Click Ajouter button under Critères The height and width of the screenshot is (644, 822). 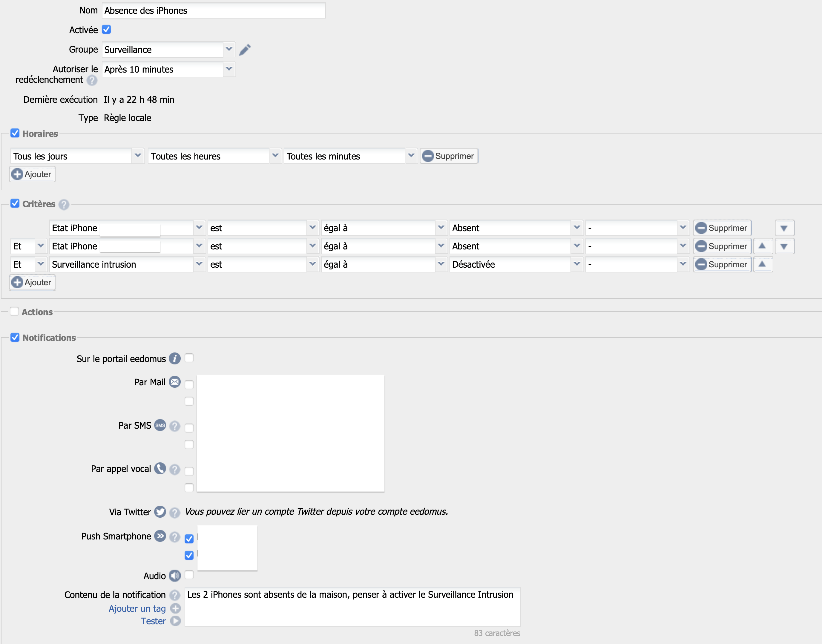pos(33,282)
